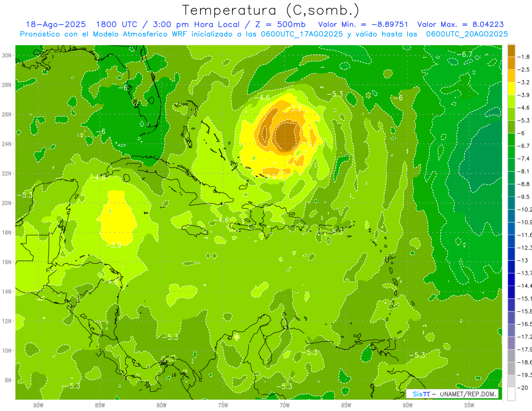Viewport: 532px width, 411px height.
Task: Click the white legend swatch below -20
Action: coord(511,394)
